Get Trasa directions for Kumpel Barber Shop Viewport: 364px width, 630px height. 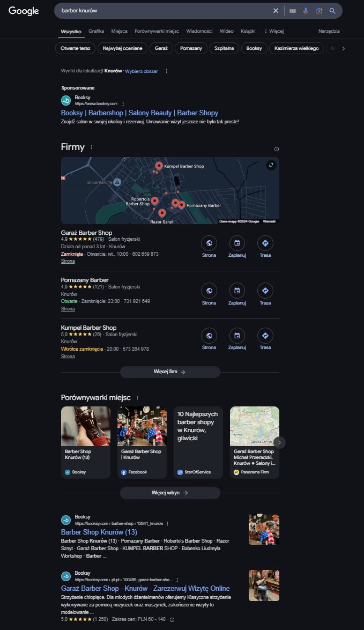tap(265, 336)
